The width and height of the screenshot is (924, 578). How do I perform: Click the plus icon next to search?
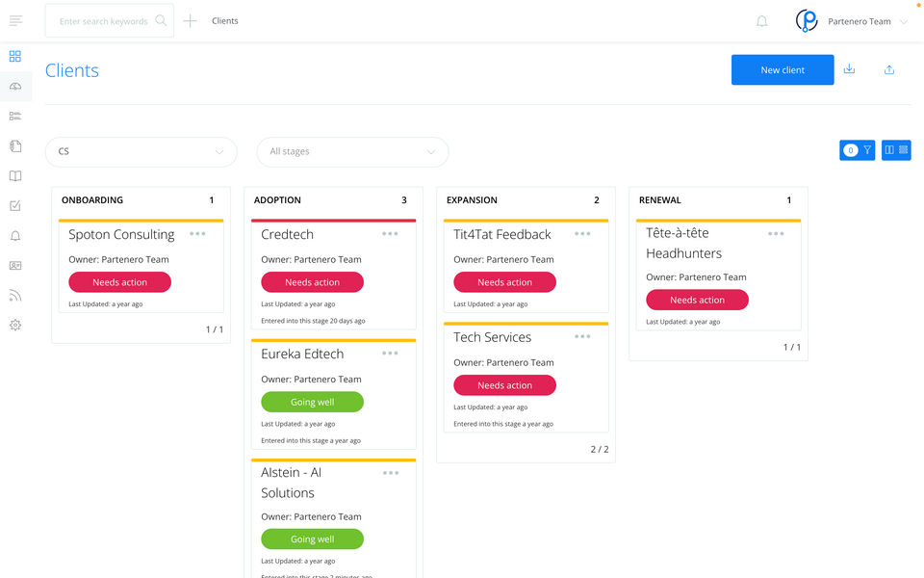[x=190, y=21]
